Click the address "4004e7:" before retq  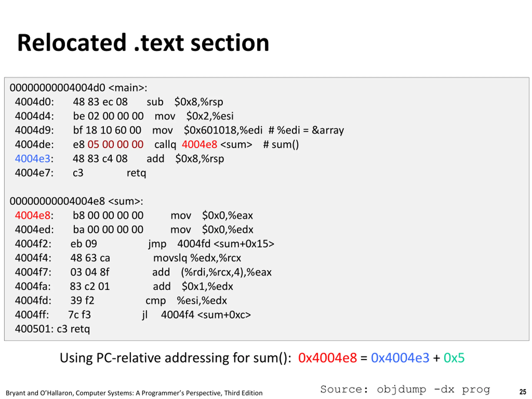tap(34, 173)
